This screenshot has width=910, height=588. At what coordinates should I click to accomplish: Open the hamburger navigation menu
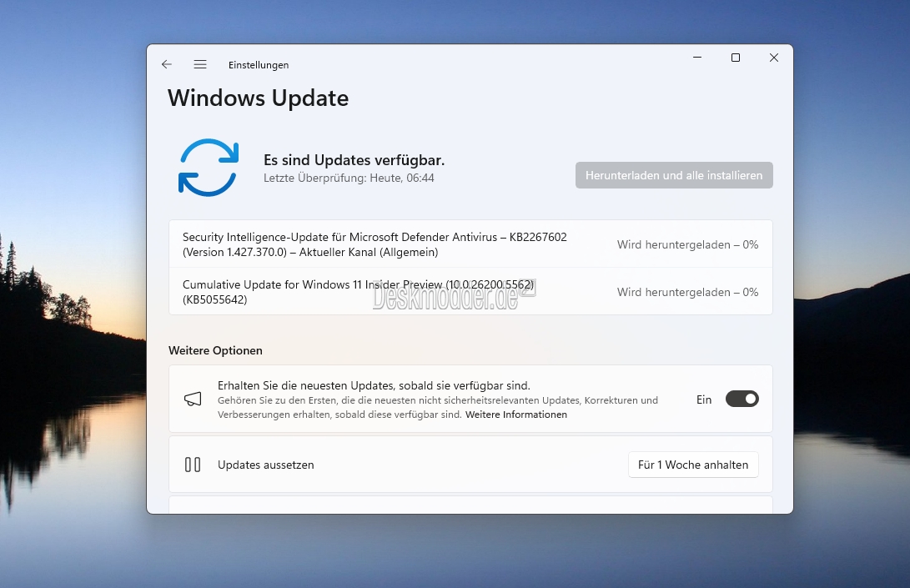[x=200, y=64]
